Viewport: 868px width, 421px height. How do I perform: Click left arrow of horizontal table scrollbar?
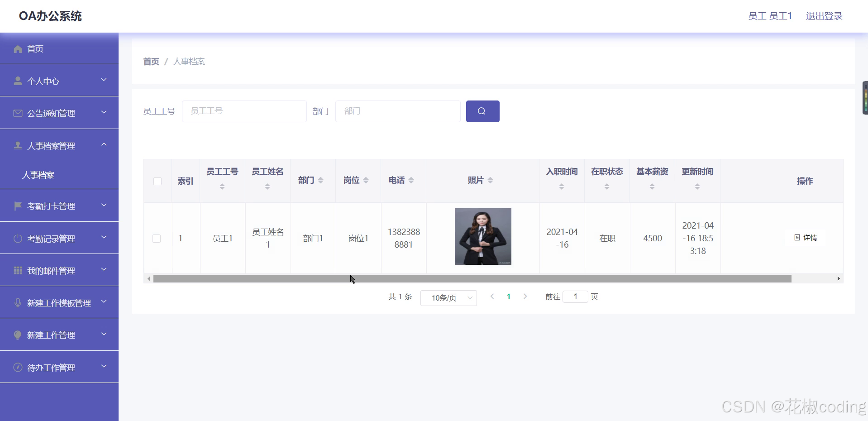[x=148, y=279]
